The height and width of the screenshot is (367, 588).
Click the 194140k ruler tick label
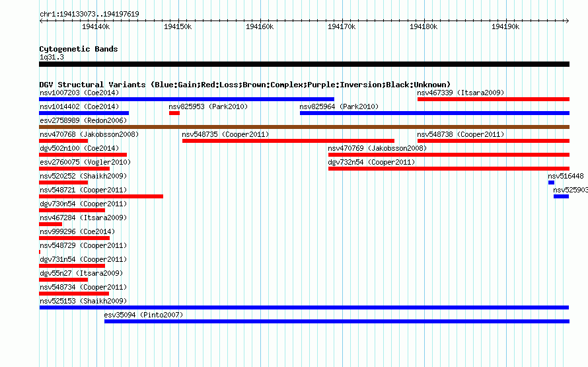coord(96,26)
